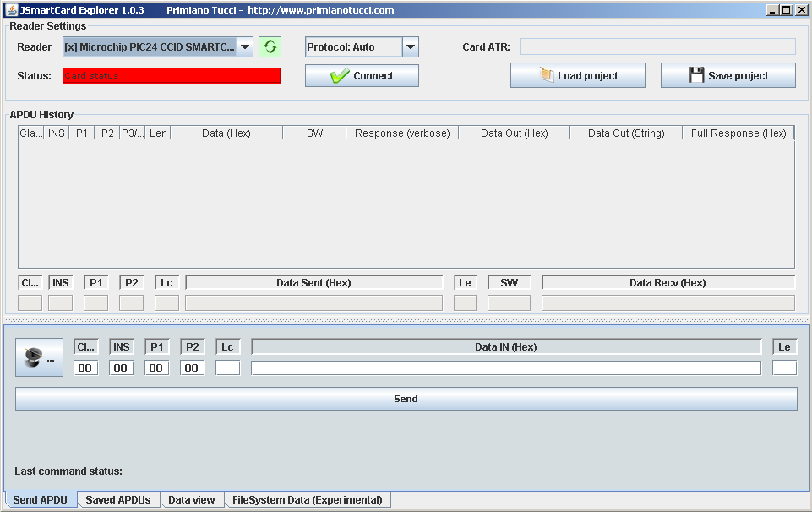Image resolution: width=812 pixels, height=512 pixels.
Task: Click the Save project button
Action: pyautogui.click(x=728, y=75)
